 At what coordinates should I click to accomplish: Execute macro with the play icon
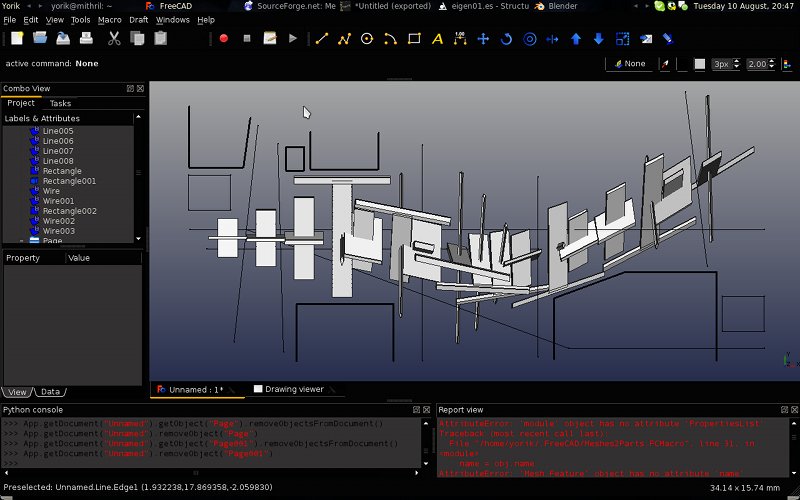[x=293, y=39]
